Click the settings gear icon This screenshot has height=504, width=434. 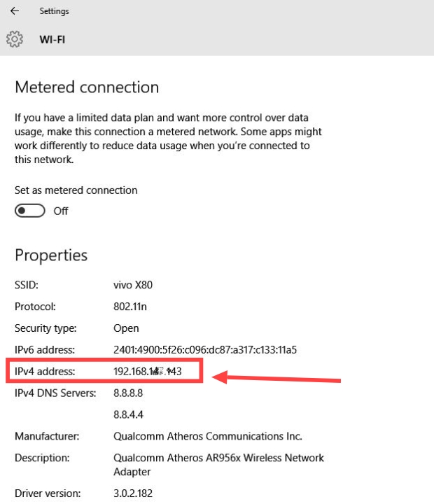[x=15, y=39]
